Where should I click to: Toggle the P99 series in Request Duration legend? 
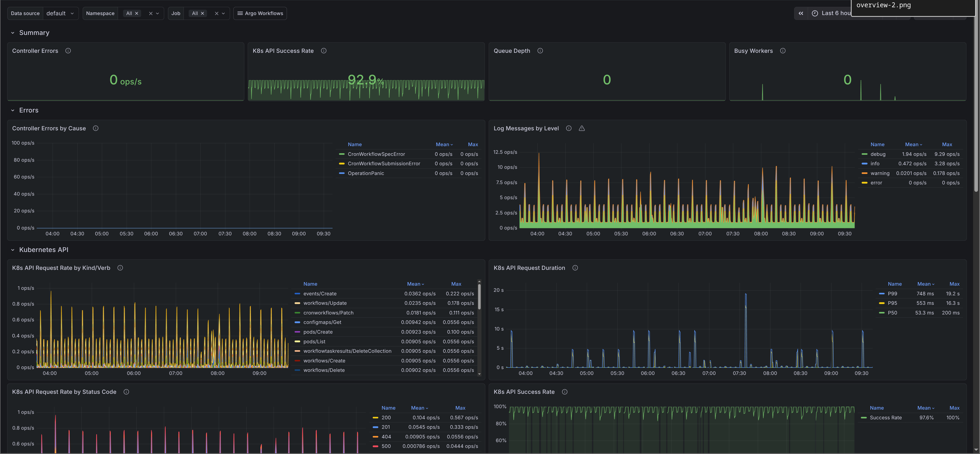click(x=892, y=294)
